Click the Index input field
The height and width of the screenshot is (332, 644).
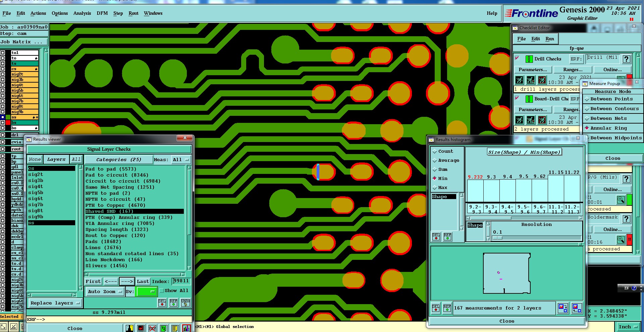click(x=181, y=281)
